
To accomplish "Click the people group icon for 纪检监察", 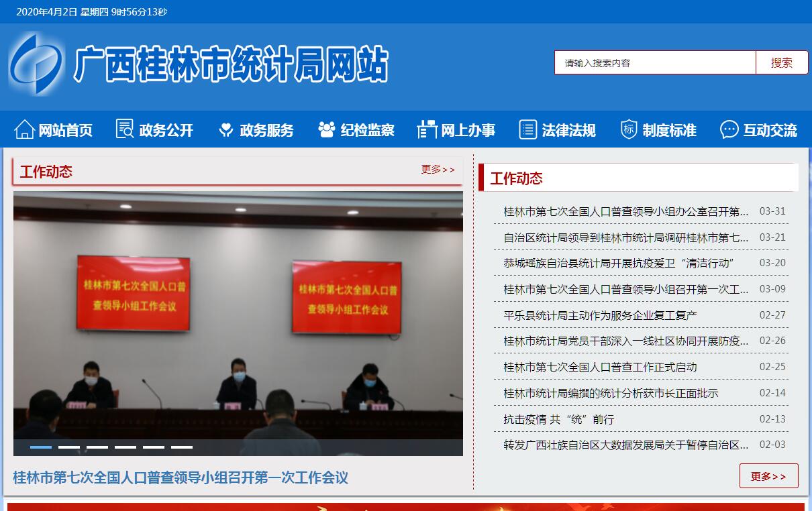I will coord(327,129).
